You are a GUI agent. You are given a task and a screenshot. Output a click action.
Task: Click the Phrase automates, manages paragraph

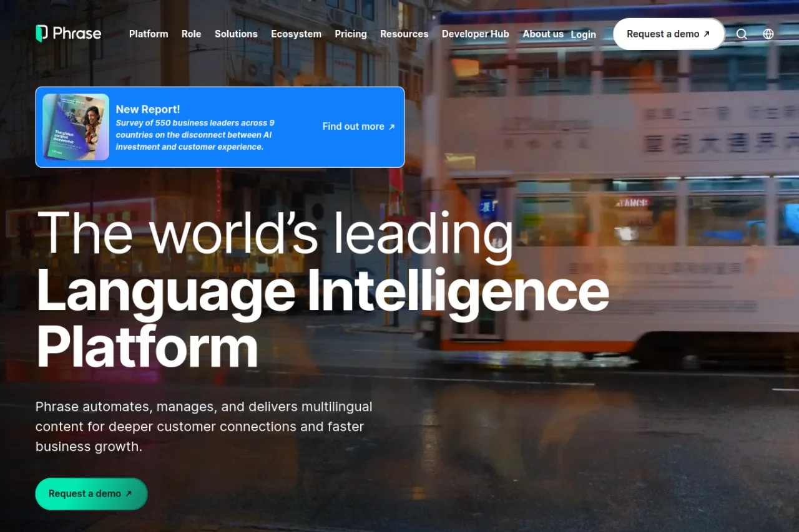pyautogui.click(x=204, y=427)
